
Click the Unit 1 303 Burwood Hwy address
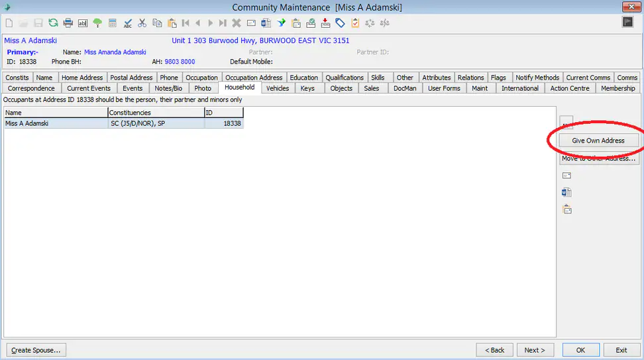pyautogui.click(x=260, y=40)
